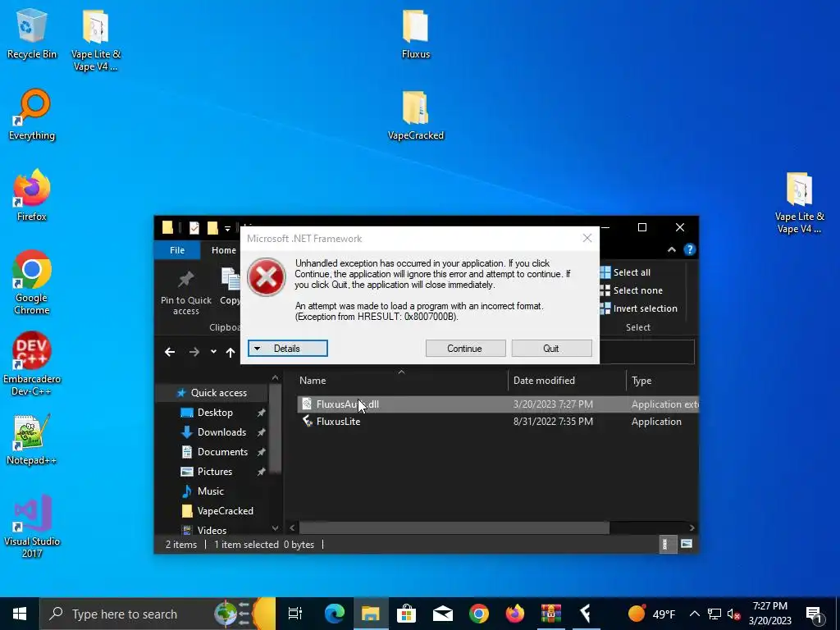
Task: Select the Fluxus folder on the desktop
Action: 416,33
